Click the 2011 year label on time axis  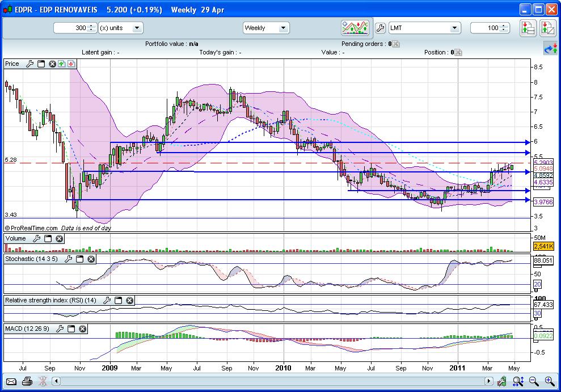pyautogui.click(x=458, y=368)
